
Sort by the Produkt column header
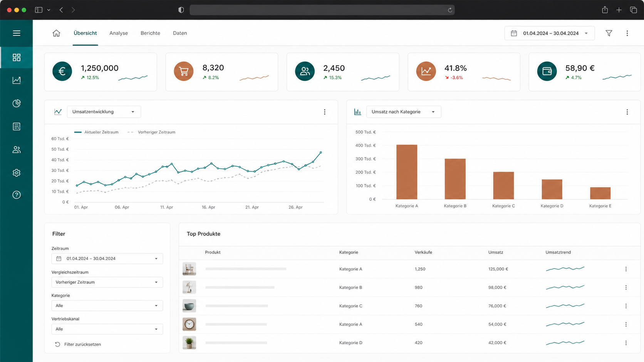coord(213,252)
